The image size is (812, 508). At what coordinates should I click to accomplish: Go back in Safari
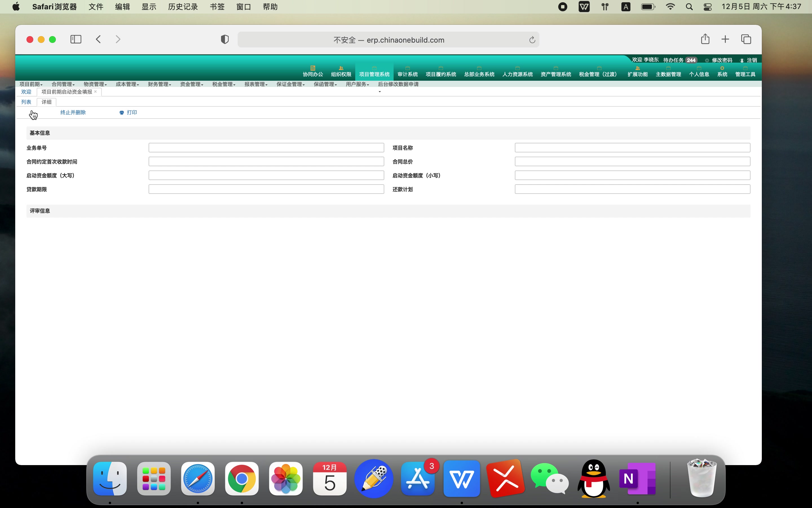(x=98, y=39)
